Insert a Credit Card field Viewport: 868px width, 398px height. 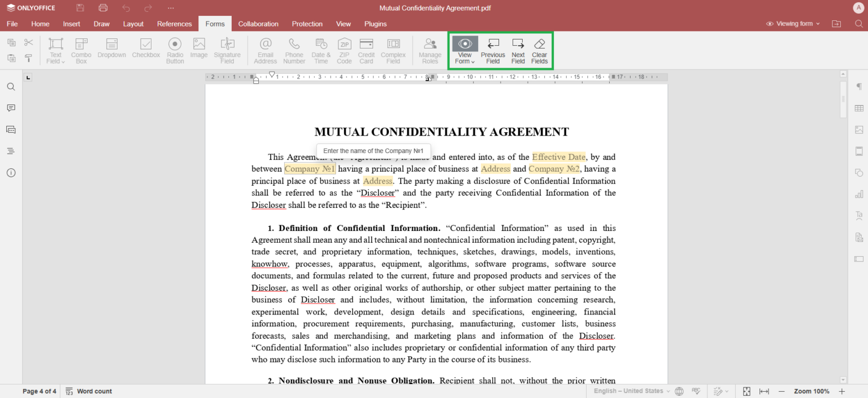click(x=366, y=51)
